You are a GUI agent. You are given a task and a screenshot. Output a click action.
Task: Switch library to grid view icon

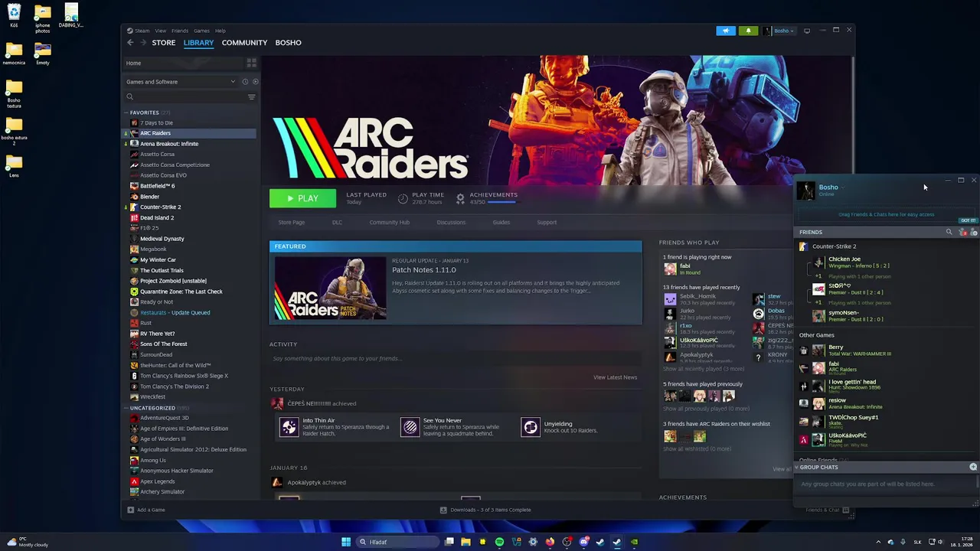tap(250, 64)
